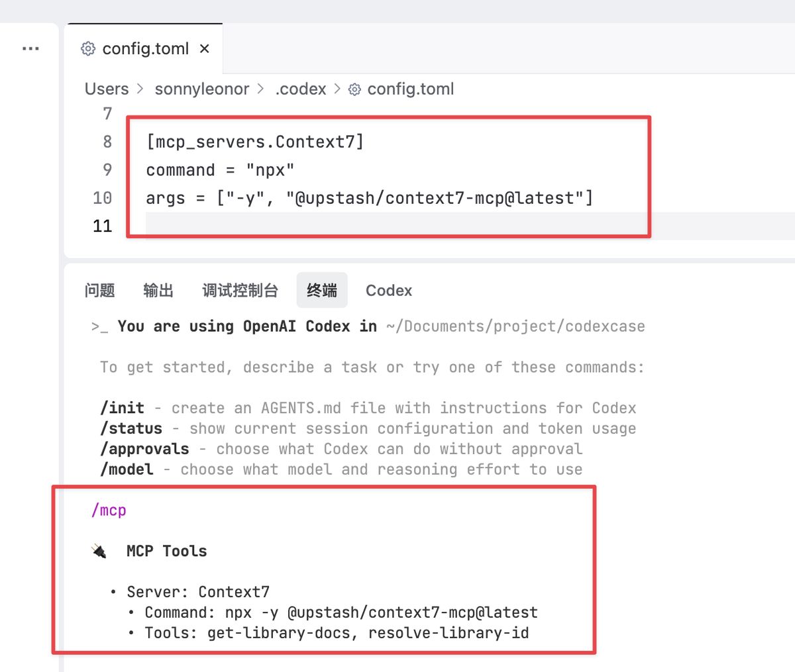The height and width of the screenshot is (672, 795).
Task: Click the terminal prompt icon
Action: pyautogui.click(x=99, y=326)
